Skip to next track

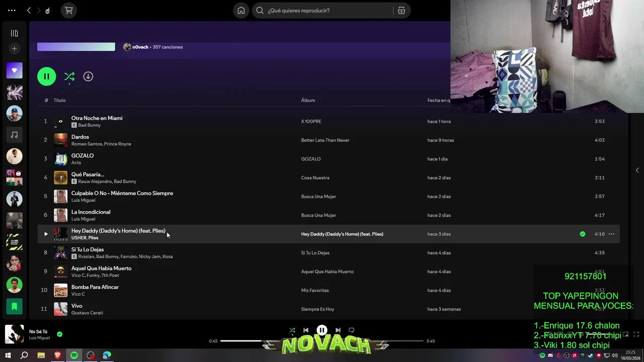[x=338, y=330]
